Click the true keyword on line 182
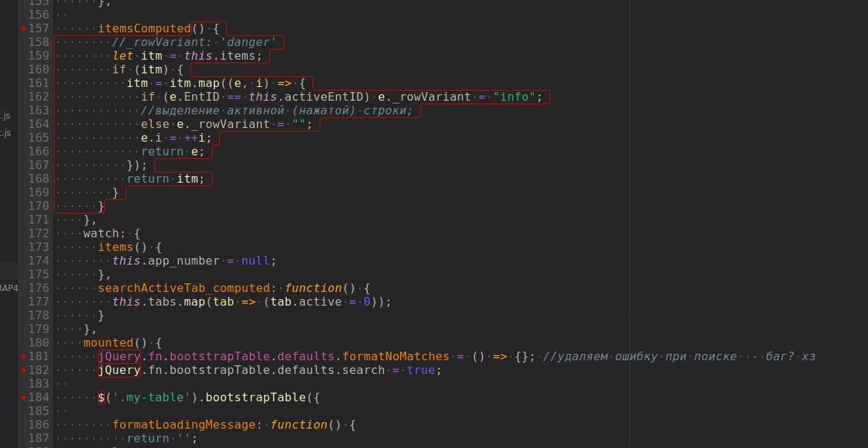This screenshot has width=868, height=448. (x=421, y=370)
